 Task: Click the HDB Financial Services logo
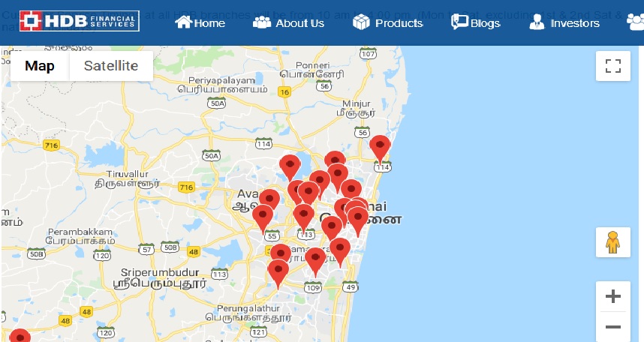pos(80,21)
